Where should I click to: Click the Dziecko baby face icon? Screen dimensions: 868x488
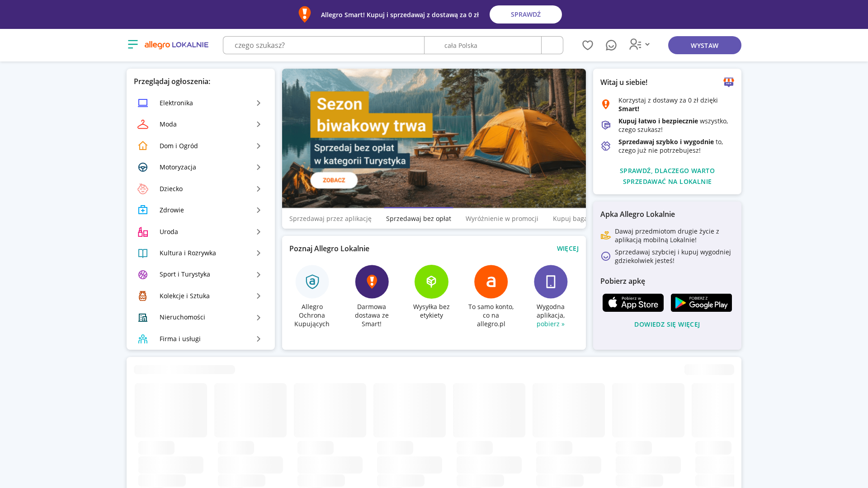point(143,189)
